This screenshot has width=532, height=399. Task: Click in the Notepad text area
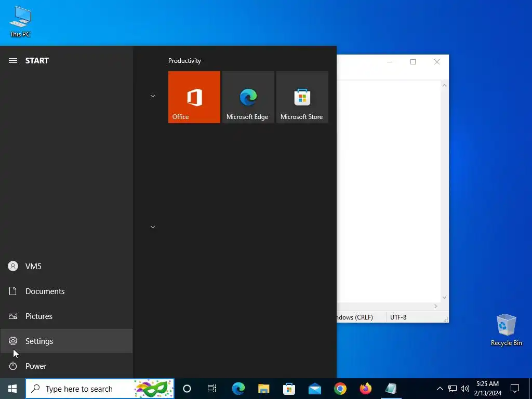pos(389,191)
